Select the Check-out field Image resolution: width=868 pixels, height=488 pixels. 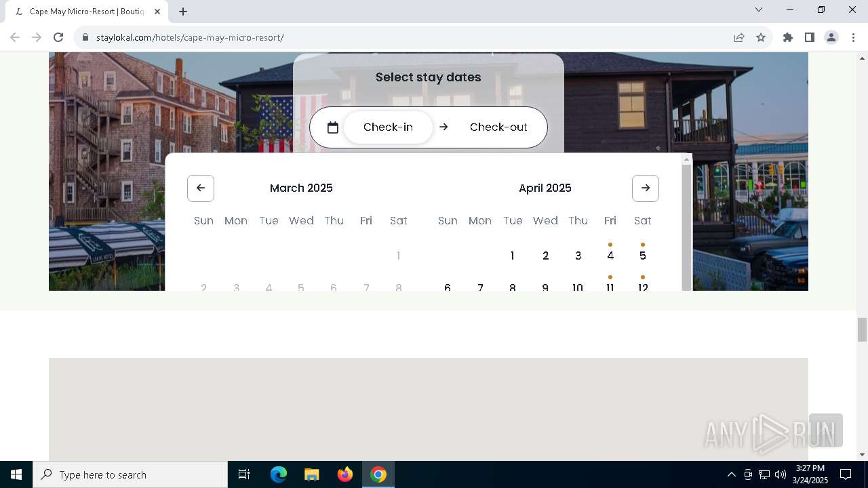(498, 127)
